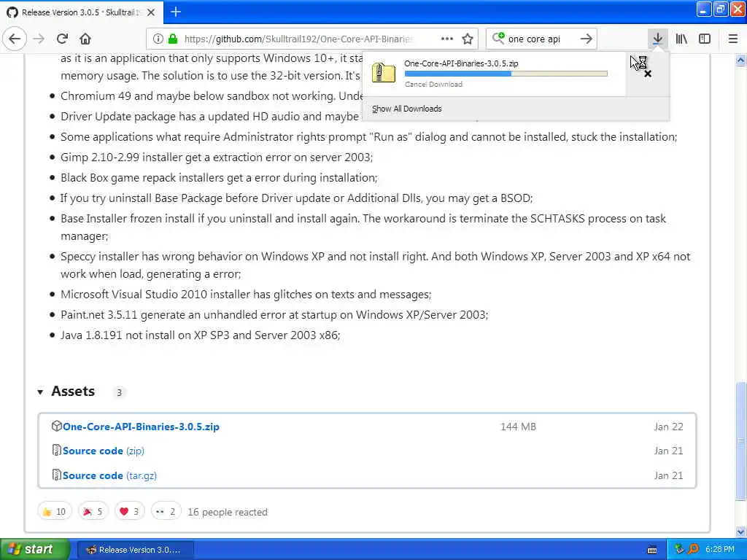Click the party popper reaction with 5
This screenshot has width=747, height=560.
tap(93, 511)
